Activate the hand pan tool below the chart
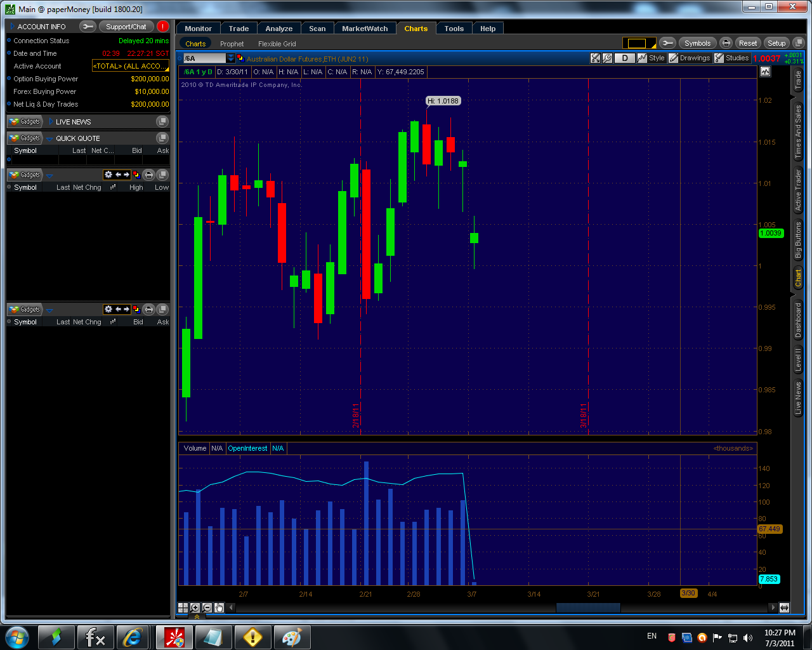812x650 pixels. (x=218, y=607)
